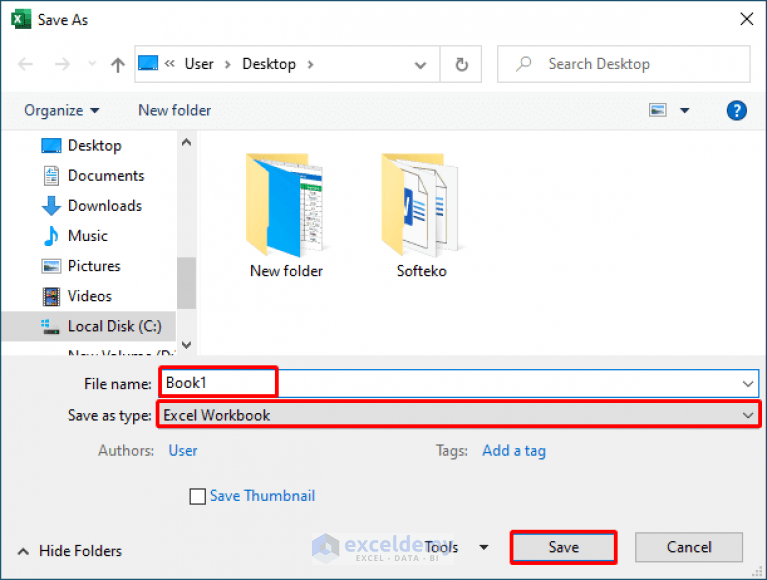This screenshot has height=580, width=767.
Task: Click the Downloads arrow icon in sidebar
Action: click(51, 206)
